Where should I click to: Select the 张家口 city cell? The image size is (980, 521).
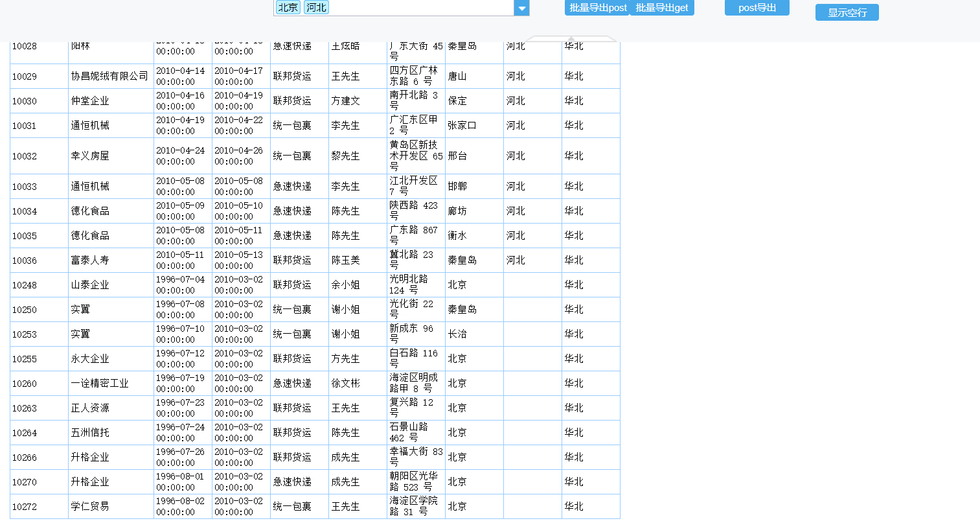pos(474,126)
